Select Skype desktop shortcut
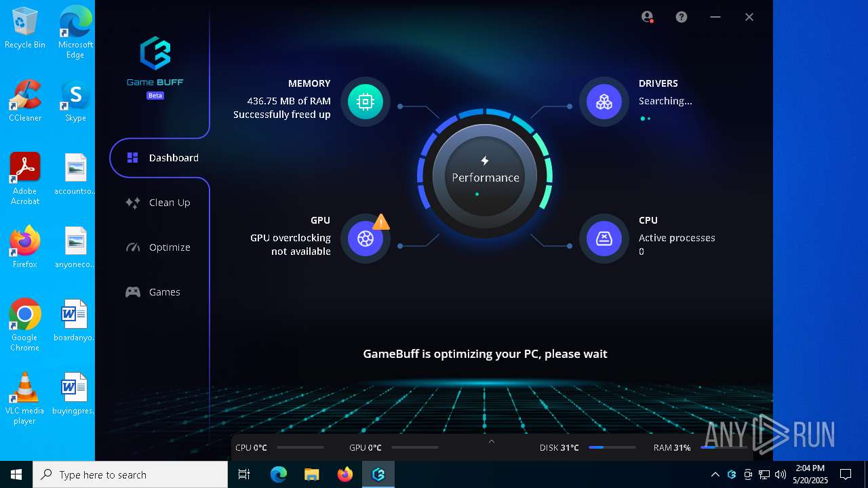The image size is (868, 488). (75, 101)
